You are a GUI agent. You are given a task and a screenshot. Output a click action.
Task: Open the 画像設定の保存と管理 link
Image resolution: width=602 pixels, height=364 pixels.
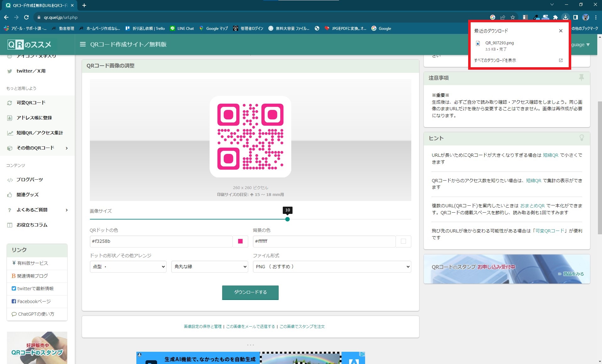coord(203,327)
